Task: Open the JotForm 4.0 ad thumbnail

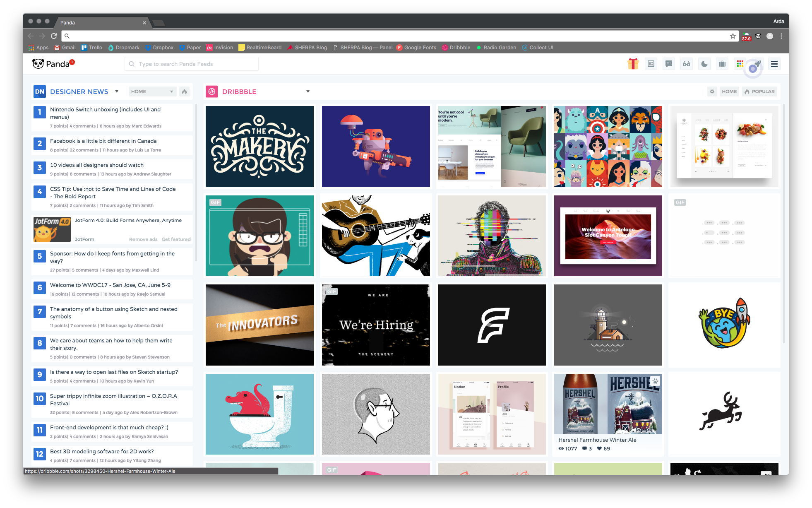Action: tap(52, 229)
